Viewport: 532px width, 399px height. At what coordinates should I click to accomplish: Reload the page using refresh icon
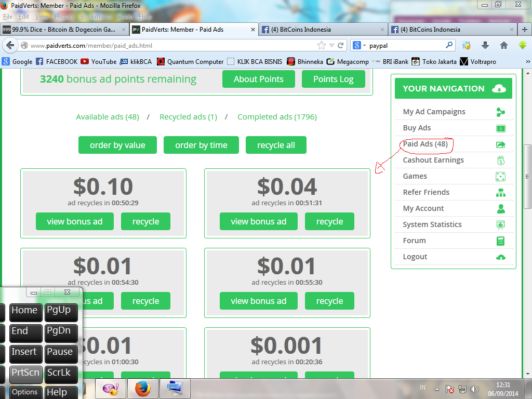pos(341,45)
